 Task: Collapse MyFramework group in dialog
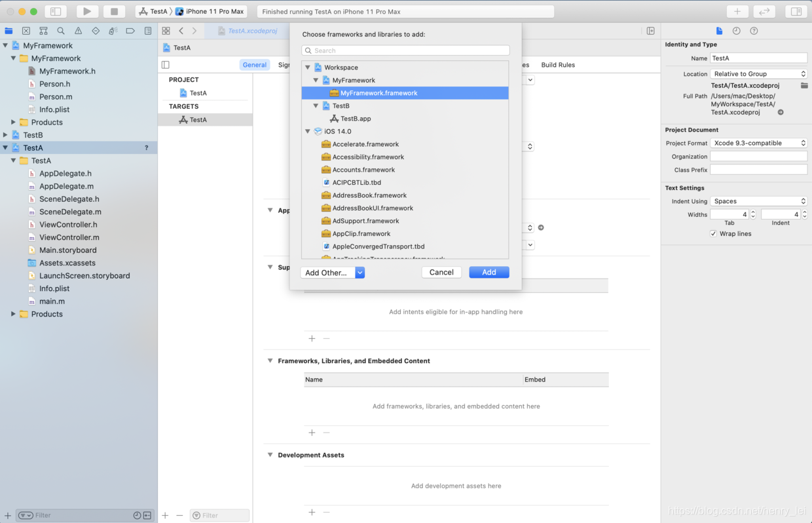point(316,80)
